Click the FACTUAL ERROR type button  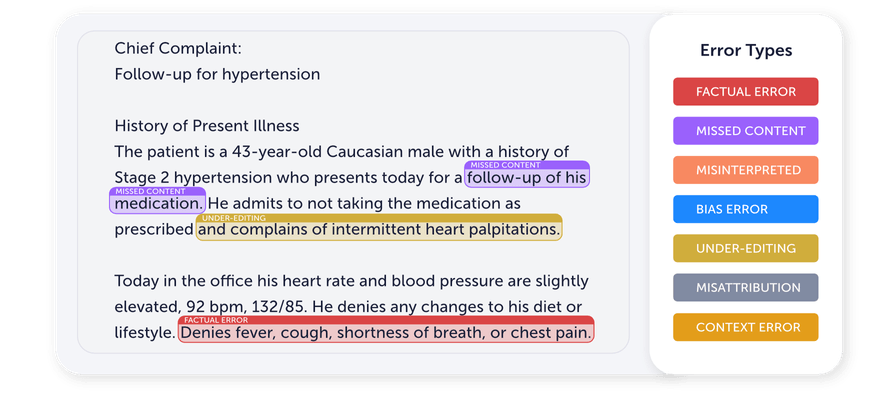(x=745, y=91)
